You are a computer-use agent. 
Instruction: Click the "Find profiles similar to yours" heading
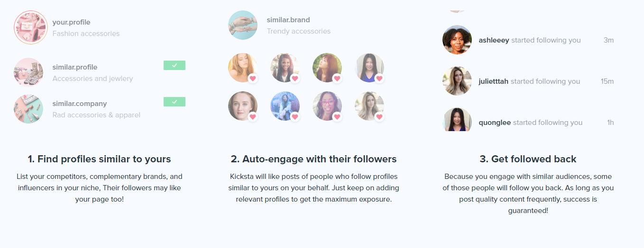pos(99,159)
